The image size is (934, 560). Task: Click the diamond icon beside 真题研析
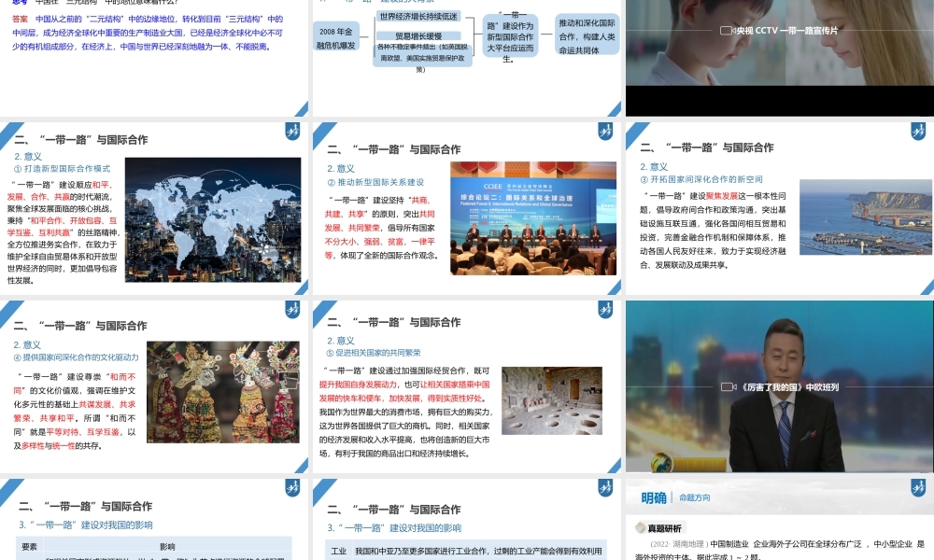[x=641, y=527]
